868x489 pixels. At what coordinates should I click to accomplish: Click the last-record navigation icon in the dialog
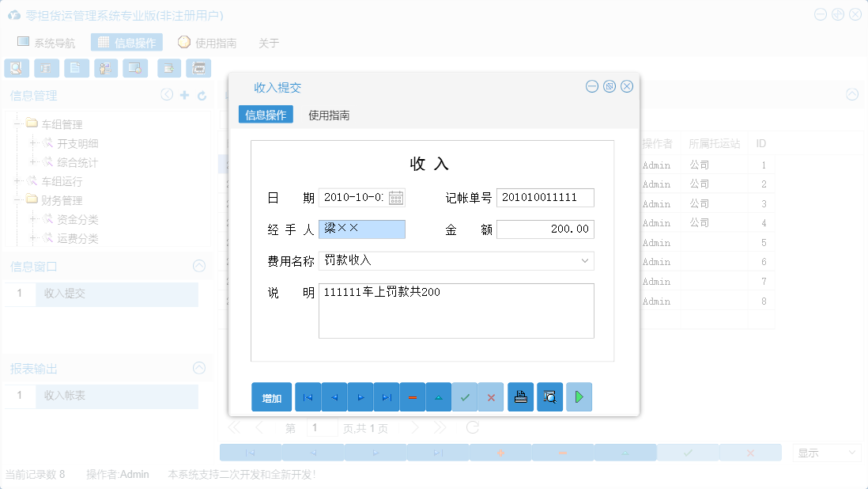pyautogui.click(x=387, y=396)
